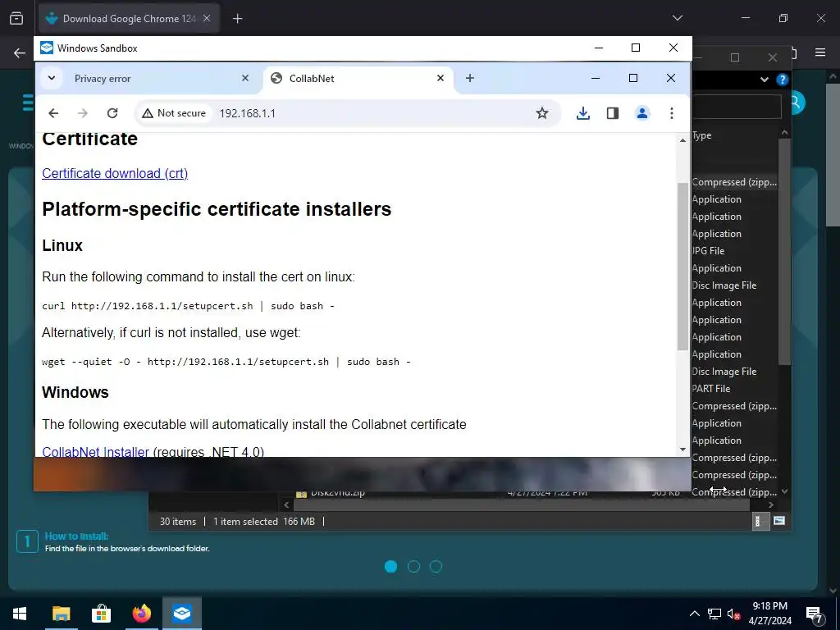Open Chrome tab search dropdown
The width and height of the screenshot is (840, 630).
coord(52,78)
